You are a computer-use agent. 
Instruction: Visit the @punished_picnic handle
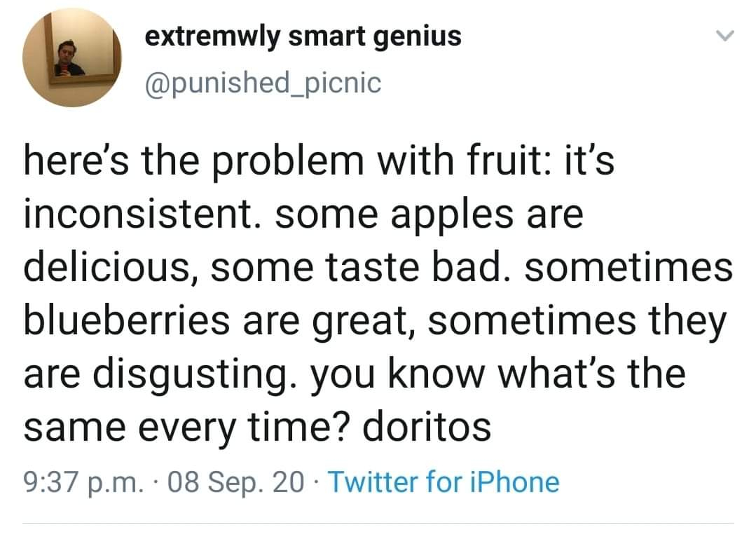point(263,83)
